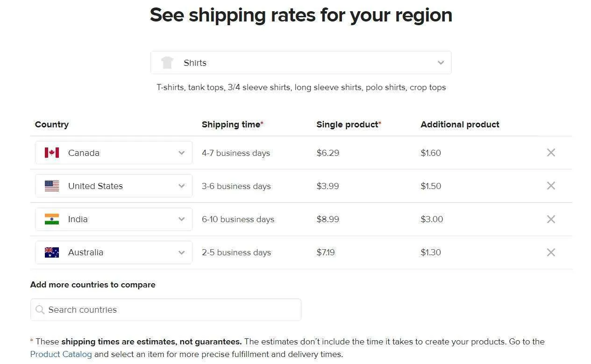Image resolution: width=591 pixels, height=364 pixels.
Task: Expand the United States country dropdown
Action: 114,186
